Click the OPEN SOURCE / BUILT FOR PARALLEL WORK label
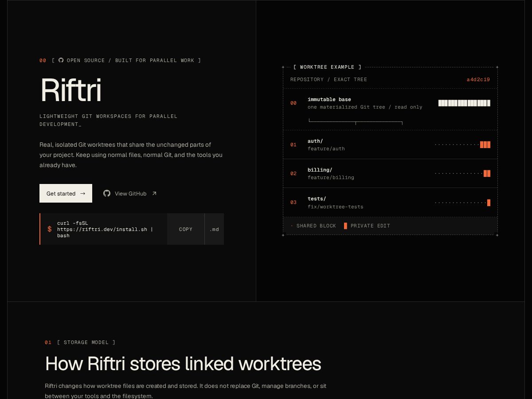Screen dimensions: 532x399 [x=130, y=60]
